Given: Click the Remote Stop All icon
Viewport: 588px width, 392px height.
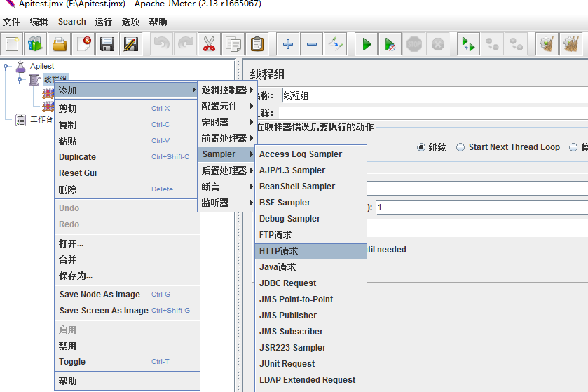Looking at the screenshot, I should (x=493, y=44).
